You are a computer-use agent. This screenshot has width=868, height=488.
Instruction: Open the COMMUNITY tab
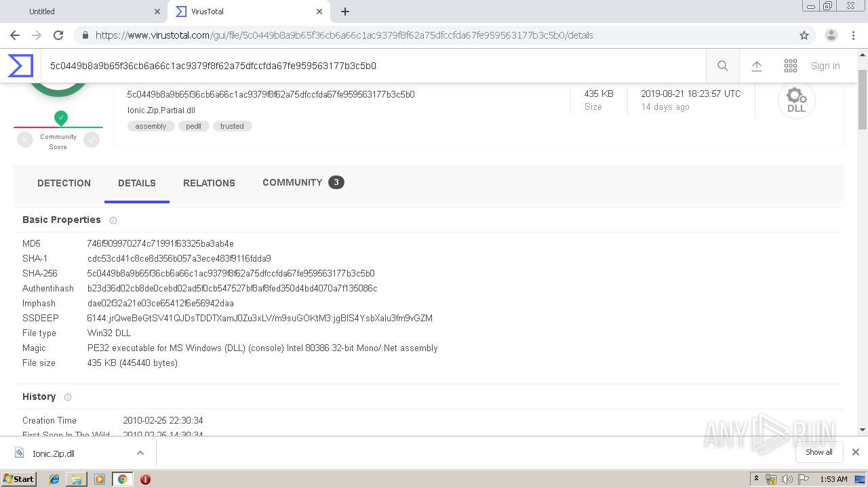303,182
